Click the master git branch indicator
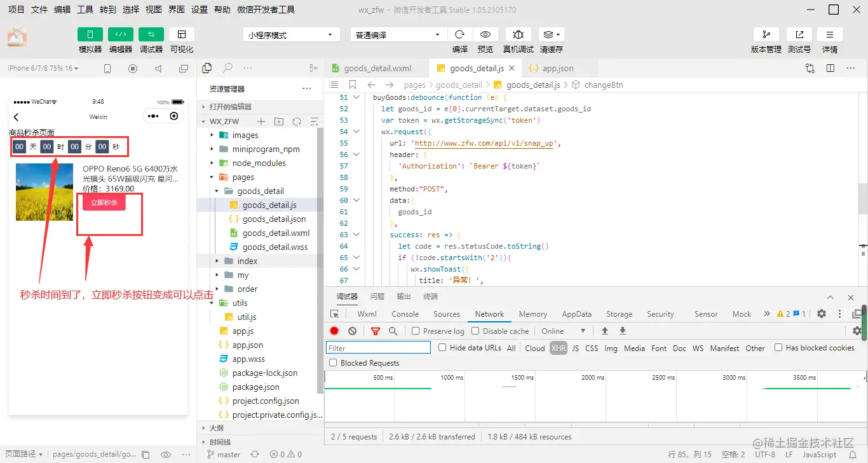 224,454
